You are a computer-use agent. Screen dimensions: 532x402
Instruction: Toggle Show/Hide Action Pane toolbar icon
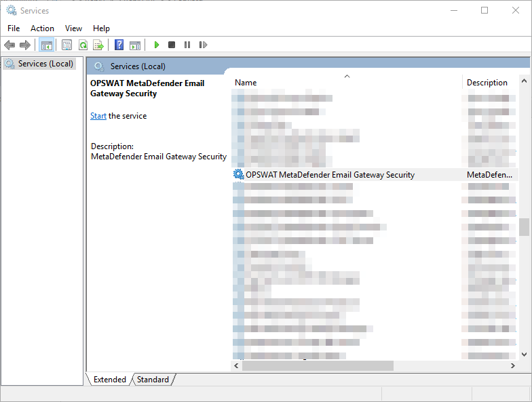(x=135, y=45)
